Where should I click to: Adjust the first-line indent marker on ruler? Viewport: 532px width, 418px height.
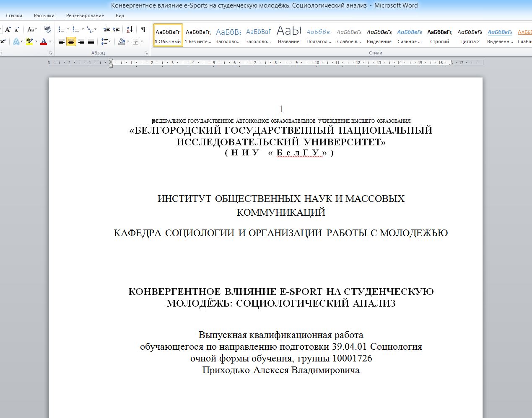[111, 61]
